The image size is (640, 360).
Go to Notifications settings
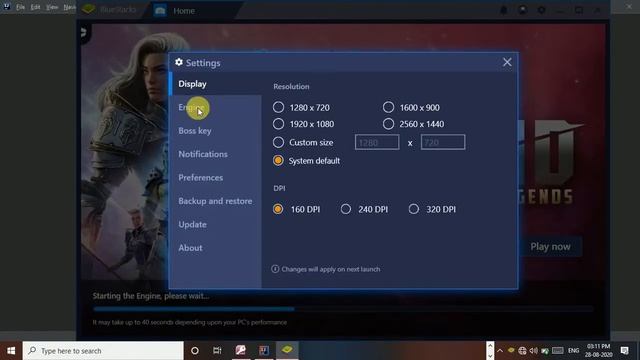(x=203, y=154)
